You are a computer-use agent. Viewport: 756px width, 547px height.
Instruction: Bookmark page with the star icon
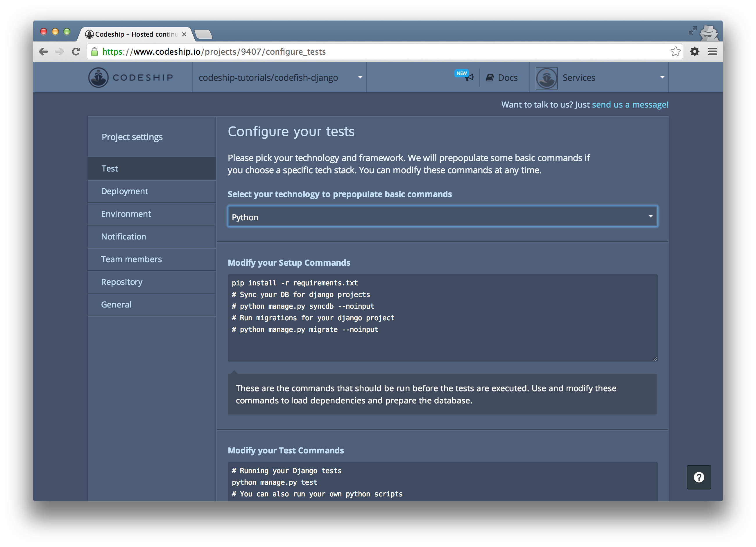(675, 52)
